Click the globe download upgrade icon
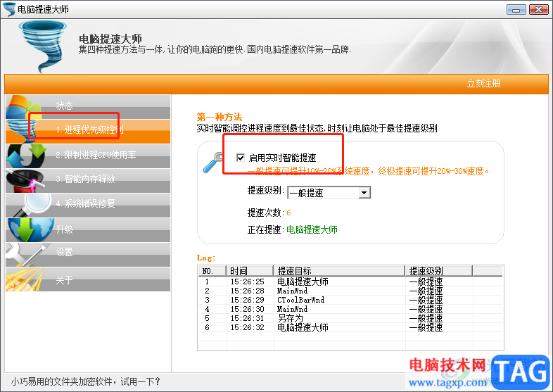Screen dimensions: 553x392 pos(30,230)
